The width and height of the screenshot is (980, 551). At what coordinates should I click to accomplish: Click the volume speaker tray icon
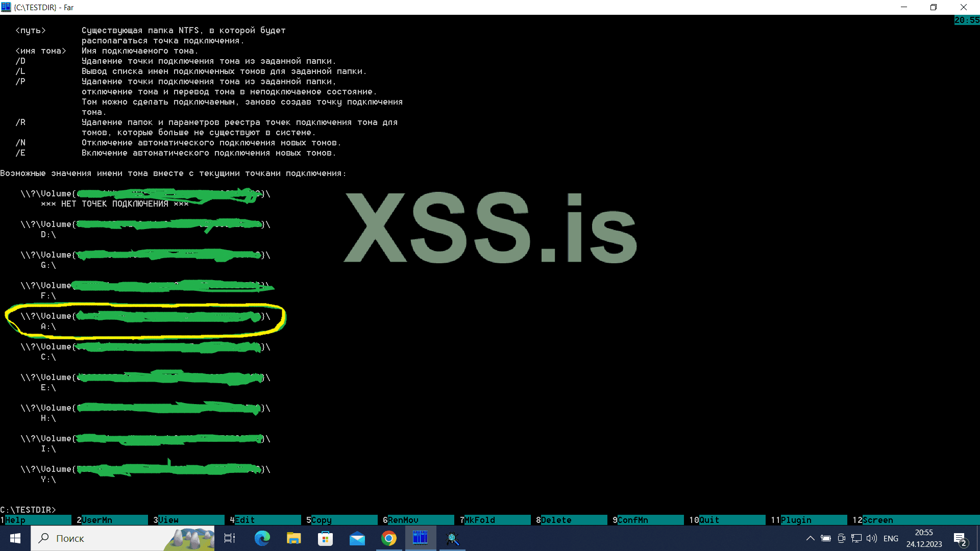pos(871,538)
